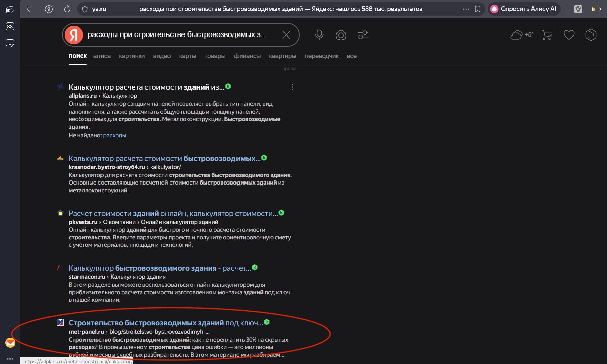This screenshot has height=364, width=607.
Task: Click the met-panel.ru domain link
Action: 86,332
